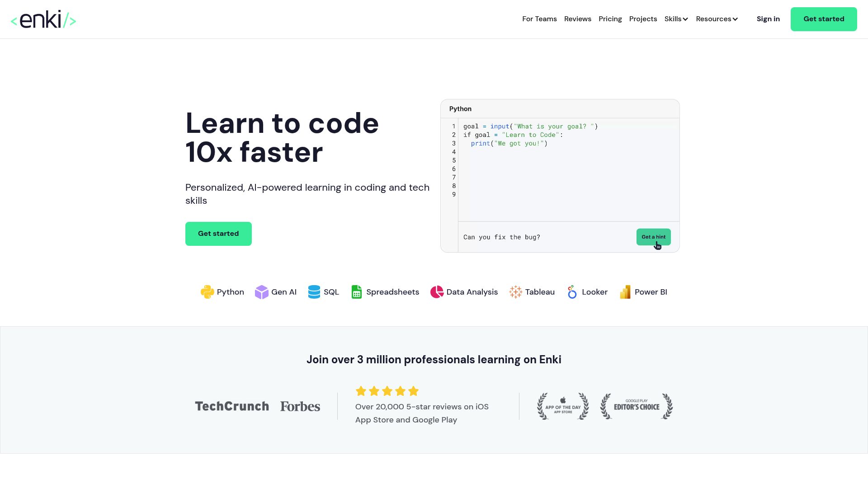Open the enki logo home link
The height and width of the screenshot is (488, 868).
43,19
